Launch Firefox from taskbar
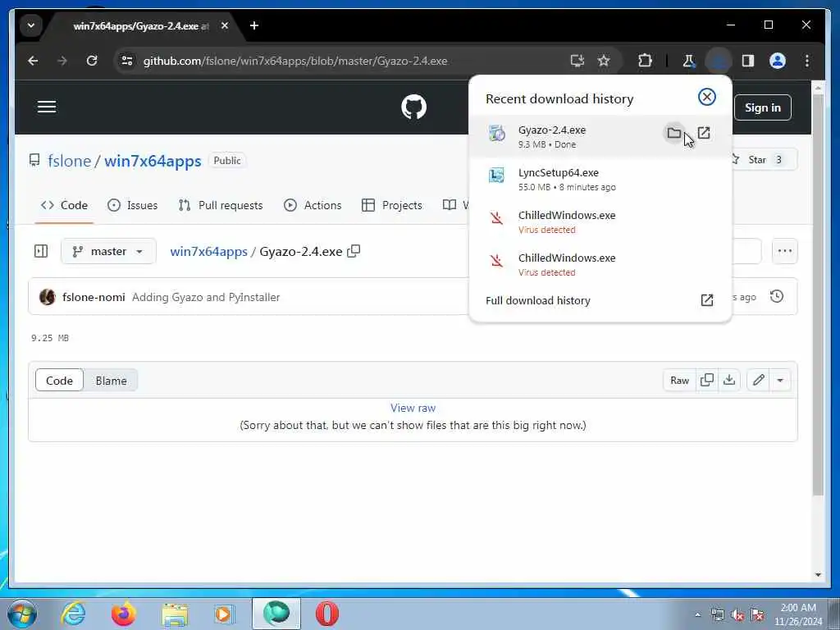Screen dimensions: 840x630 (x=123, y=614)
